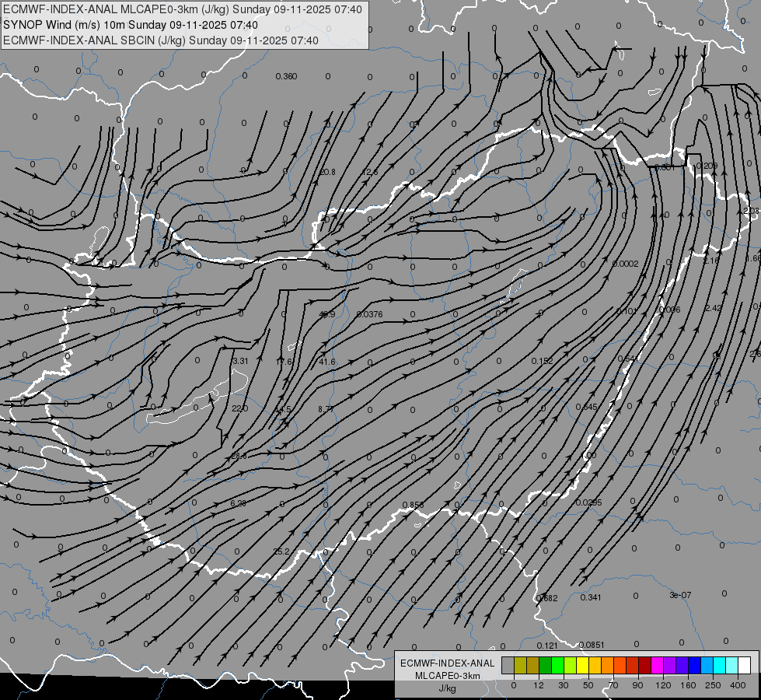Click the map value '0.0002'

[x=626, y=264]
